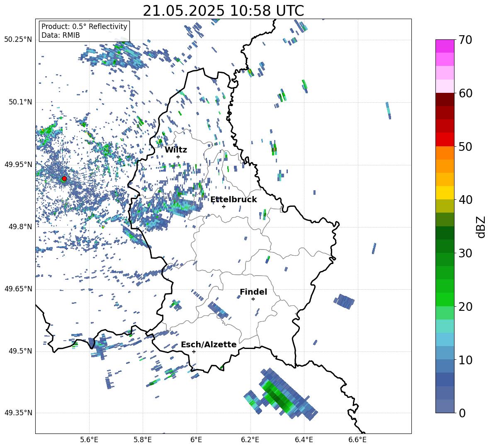Click the Product: 0.5° Reflectivity text
The height and width of the screenshot is (448, 491).
pos(84,27)
